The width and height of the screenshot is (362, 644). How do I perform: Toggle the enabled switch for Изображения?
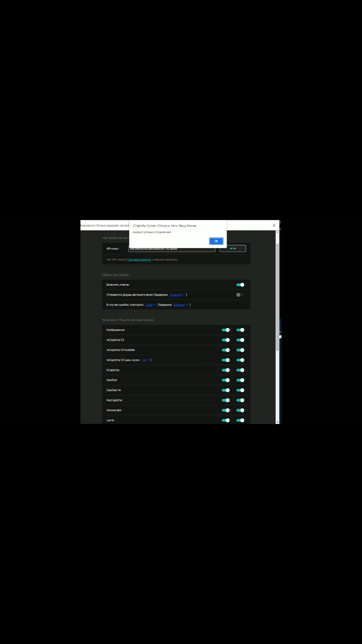point(226,330)
